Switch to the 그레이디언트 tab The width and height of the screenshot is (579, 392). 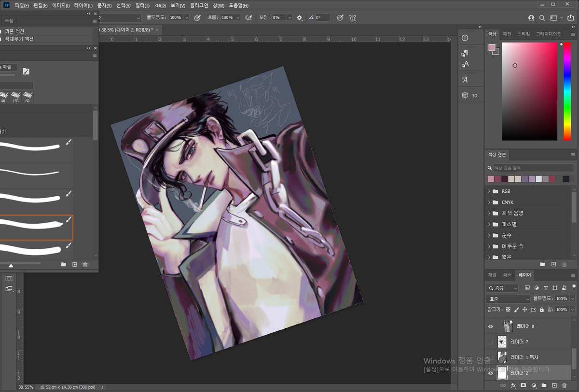pos(549,34)
